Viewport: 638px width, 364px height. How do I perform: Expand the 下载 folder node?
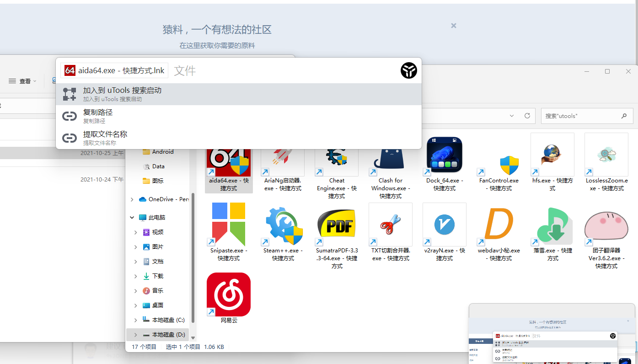click(136, 276)
